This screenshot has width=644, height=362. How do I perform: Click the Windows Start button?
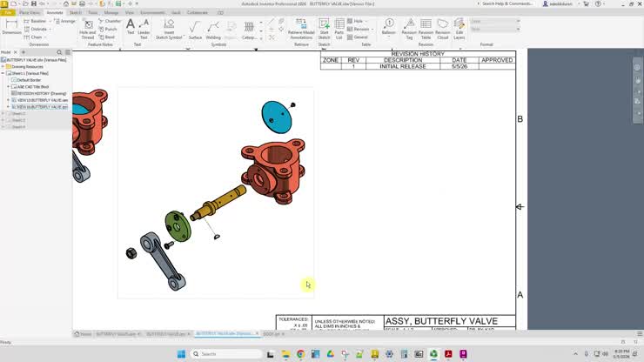(x=181, y=354)
